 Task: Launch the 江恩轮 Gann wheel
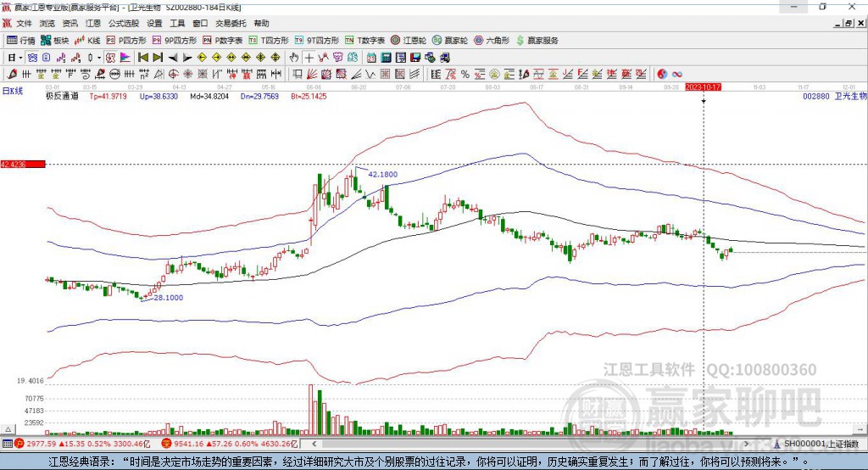409,41
